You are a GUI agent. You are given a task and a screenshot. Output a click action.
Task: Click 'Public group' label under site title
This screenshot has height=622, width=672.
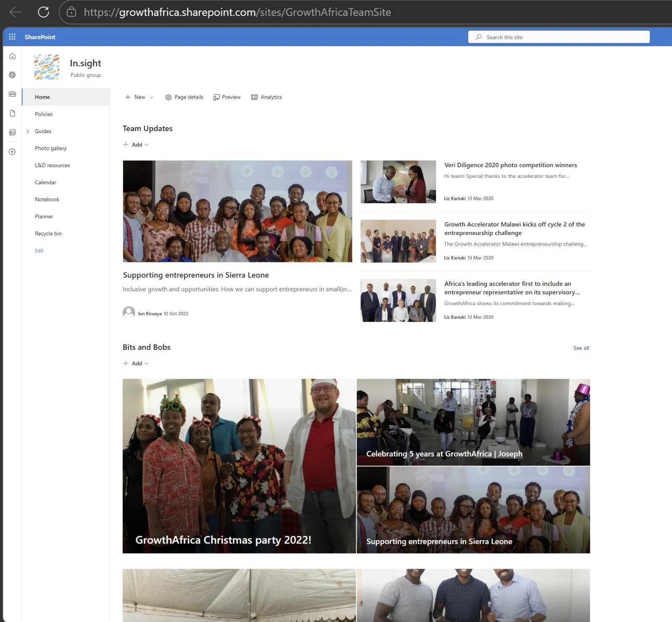click(86, 75)
